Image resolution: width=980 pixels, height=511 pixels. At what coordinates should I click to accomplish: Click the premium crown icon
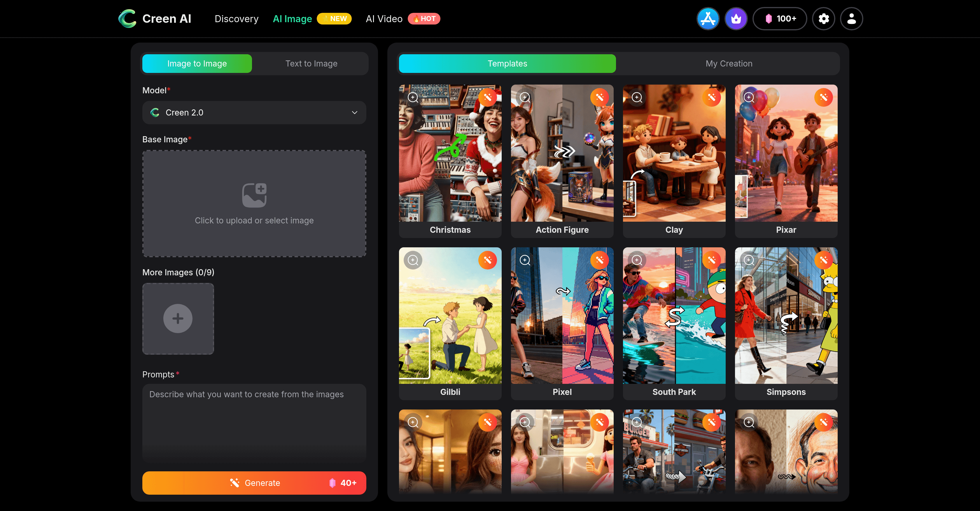tap(736, 18)
